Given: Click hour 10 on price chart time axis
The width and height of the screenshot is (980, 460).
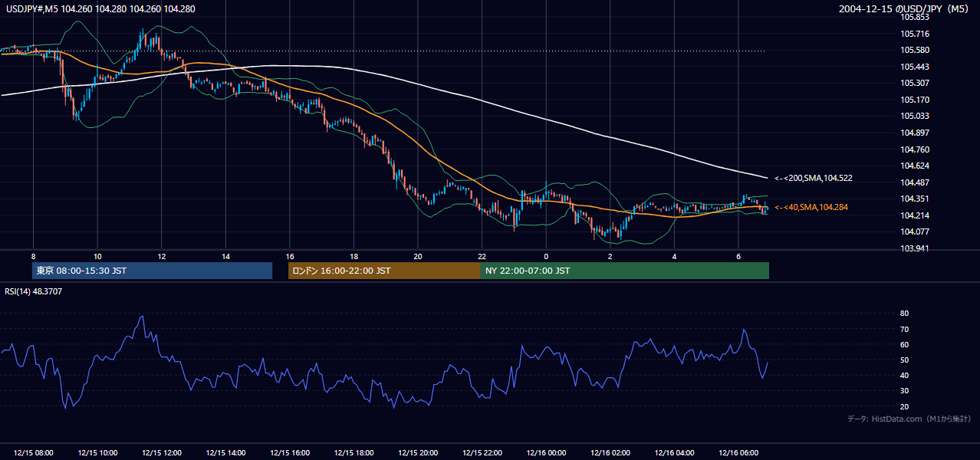Looking at the screenshot, I should click(97, 256).
